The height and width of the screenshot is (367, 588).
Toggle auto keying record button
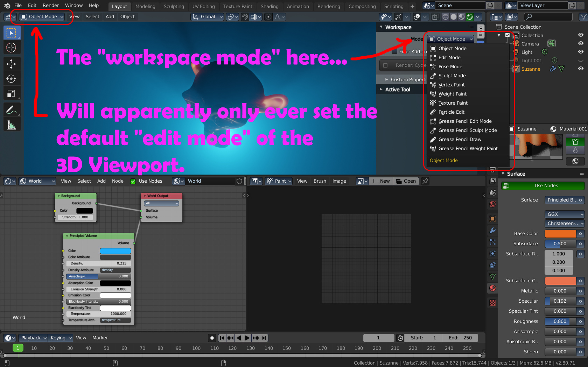tap(212, 338)
